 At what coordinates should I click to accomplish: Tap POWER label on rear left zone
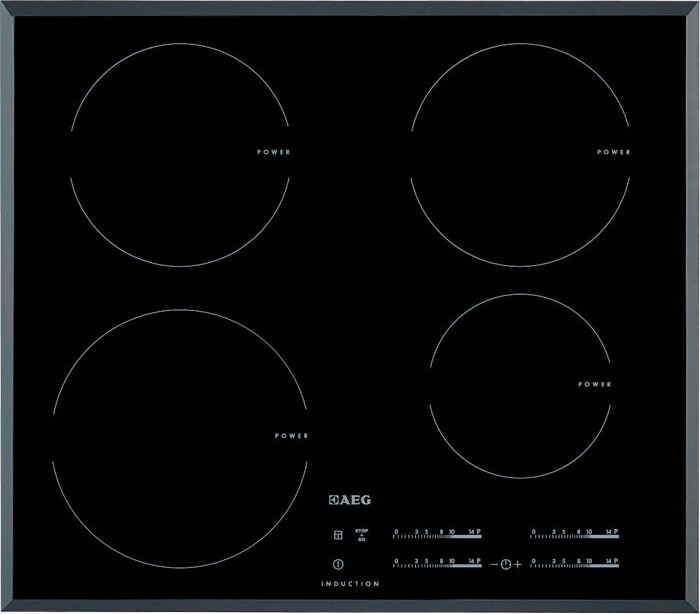click(274, 152)
